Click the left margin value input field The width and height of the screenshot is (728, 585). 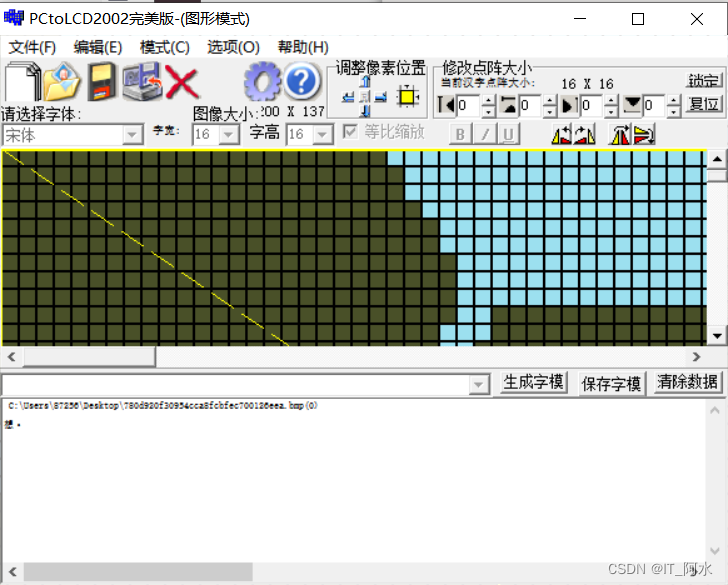[469, 105]
